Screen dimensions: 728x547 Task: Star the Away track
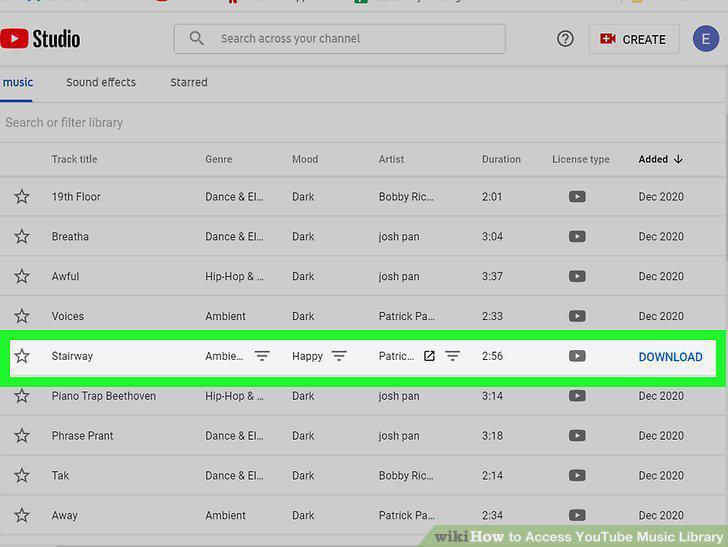click(22, 515)
